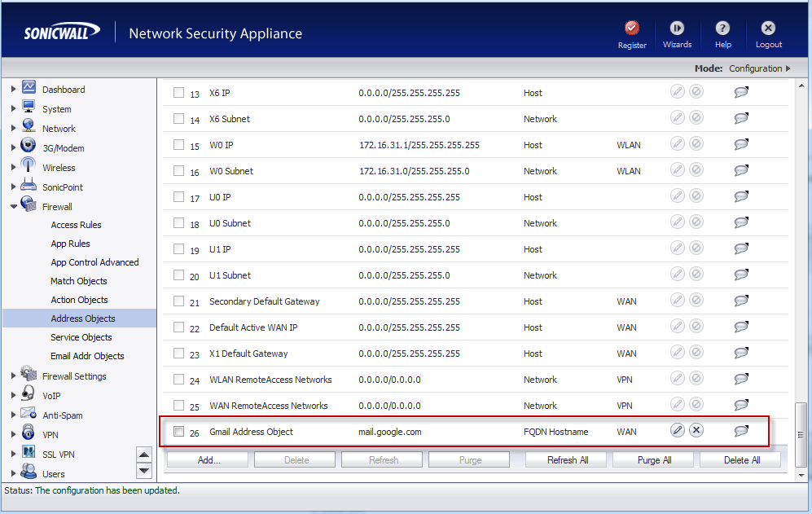812x514 pixels.
Task: Open the Help icon
Action: pyautogui.click(x=722, y=28)
